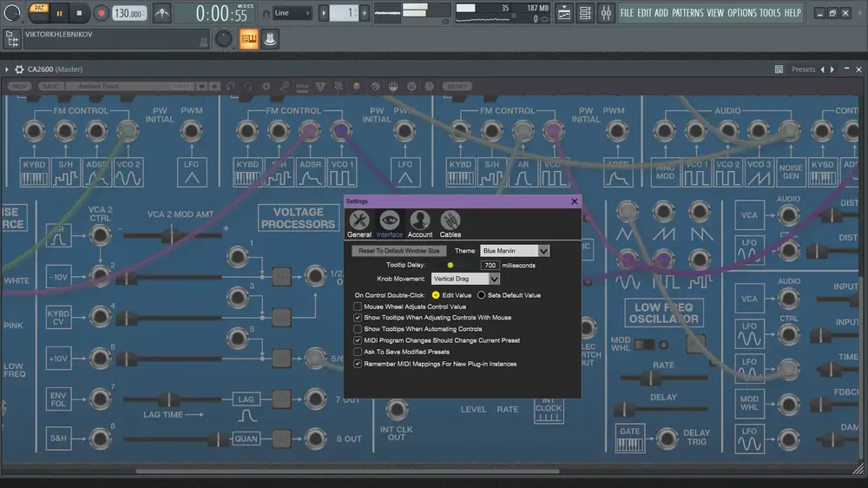Click the orange piano roll view icon

[x=248, y=39]
